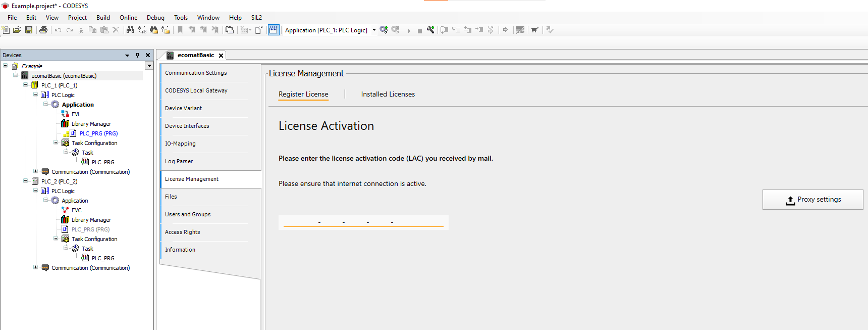Screen dimensions: 868x330
Task: Expand Communication node under PLC_1
Action: (x=35, y=171)
